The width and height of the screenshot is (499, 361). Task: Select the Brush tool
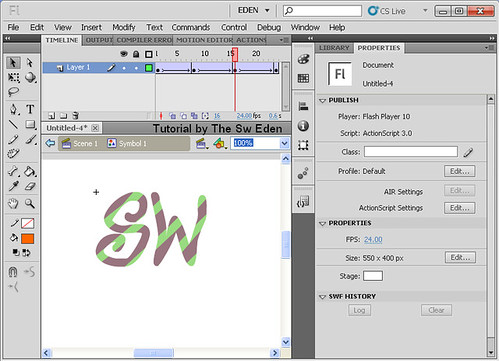click(x=31, y=139)
